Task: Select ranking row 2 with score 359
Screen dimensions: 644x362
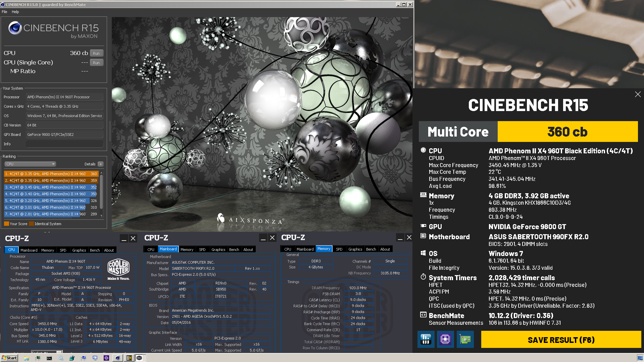Action: point(51,180)
